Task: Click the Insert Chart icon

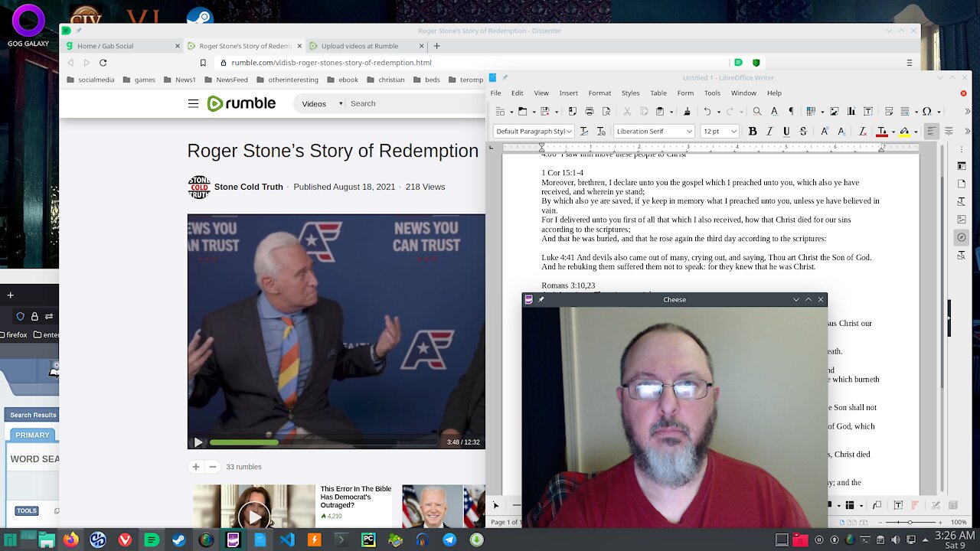Action: (x=851, y=112)
